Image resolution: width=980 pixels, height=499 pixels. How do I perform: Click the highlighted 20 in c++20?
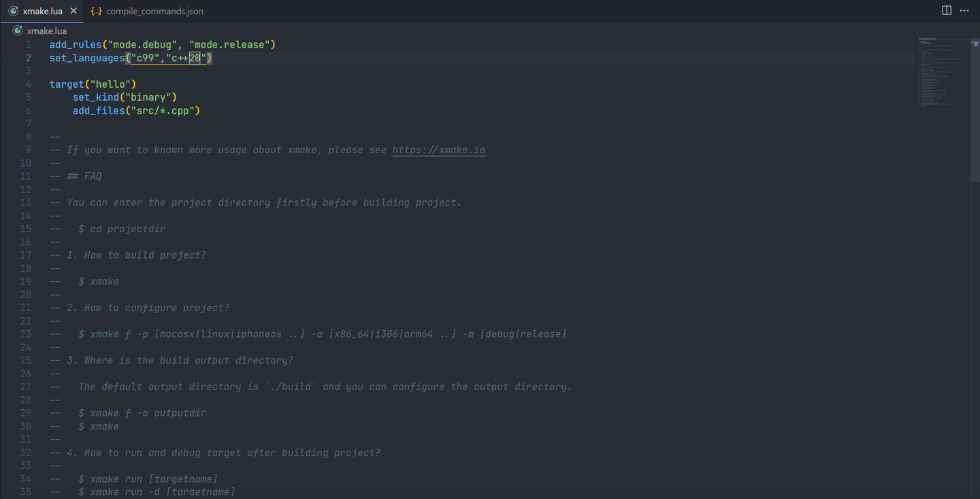(x=196, y=58)
